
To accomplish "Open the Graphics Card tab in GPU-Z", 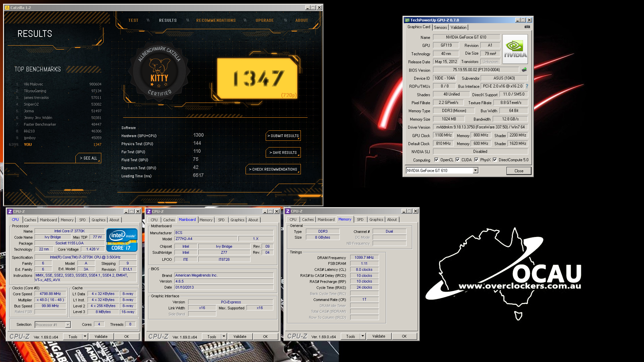I will 419,27.
